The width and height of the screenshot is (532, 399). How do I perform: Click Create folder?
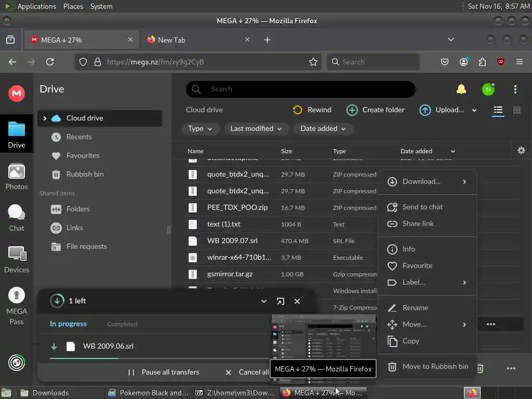coord(375,110)
